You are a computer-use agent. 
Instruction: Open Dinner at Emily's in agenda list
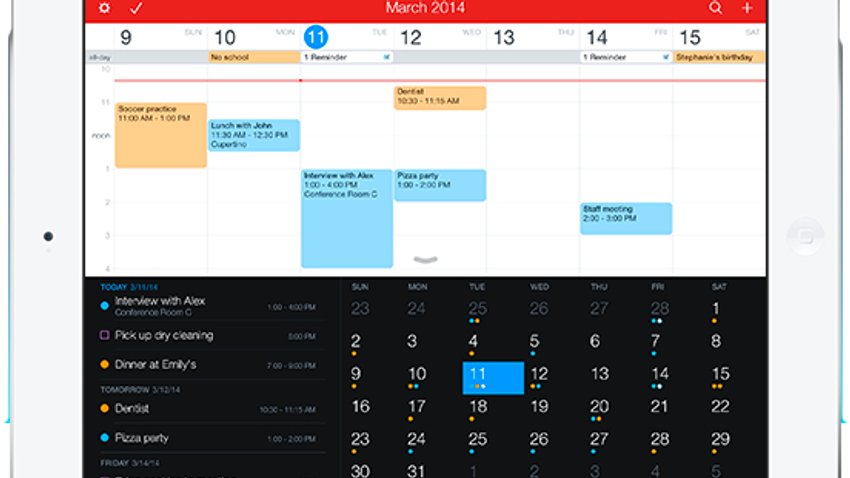coord(212,365)
